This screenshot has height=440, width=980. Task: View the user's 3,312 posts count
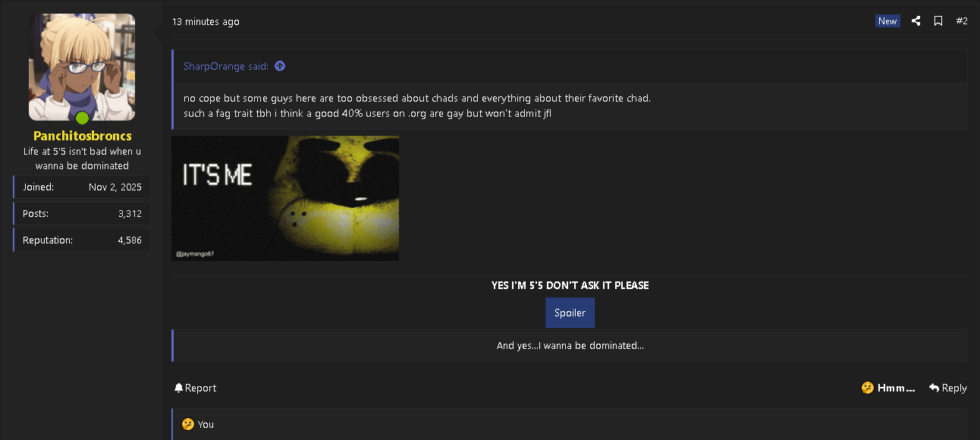(130, 214)
